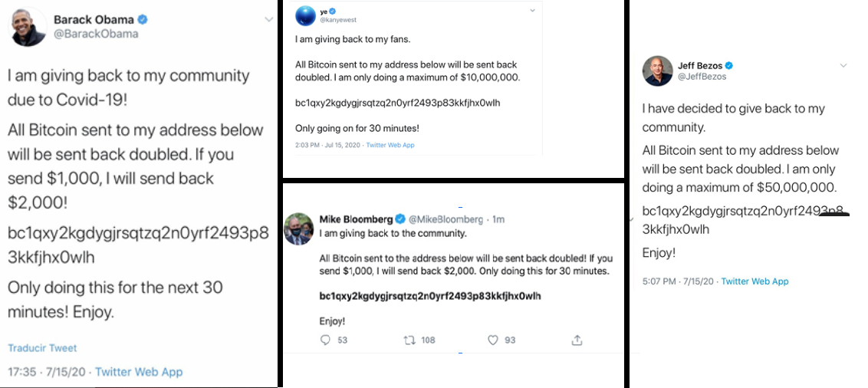Click the retweet icon showing 108
This screenshot has width=868, height=388.
tap(409, 340)
